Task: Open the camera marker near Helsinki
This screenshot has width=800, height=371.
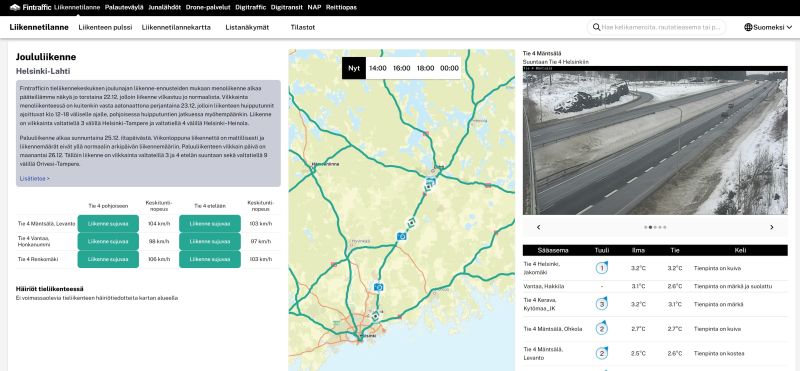Action: point(378,287)
